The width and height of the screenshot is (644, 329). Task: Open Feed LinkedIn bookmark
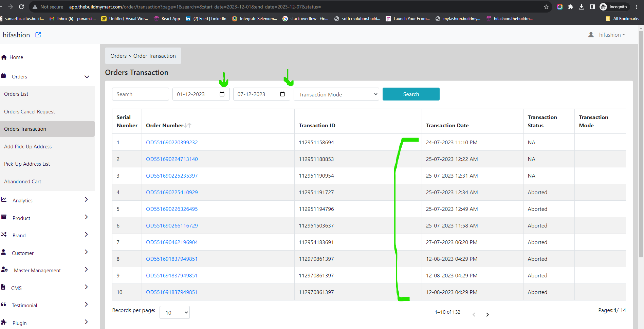tap(206, 19)
